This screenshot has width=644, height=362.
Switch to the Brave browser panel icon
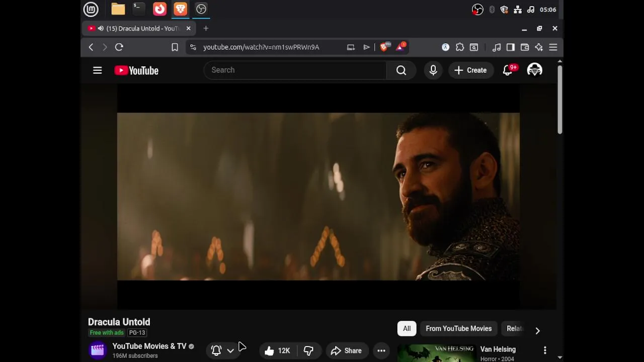click(x=180, y=9)
